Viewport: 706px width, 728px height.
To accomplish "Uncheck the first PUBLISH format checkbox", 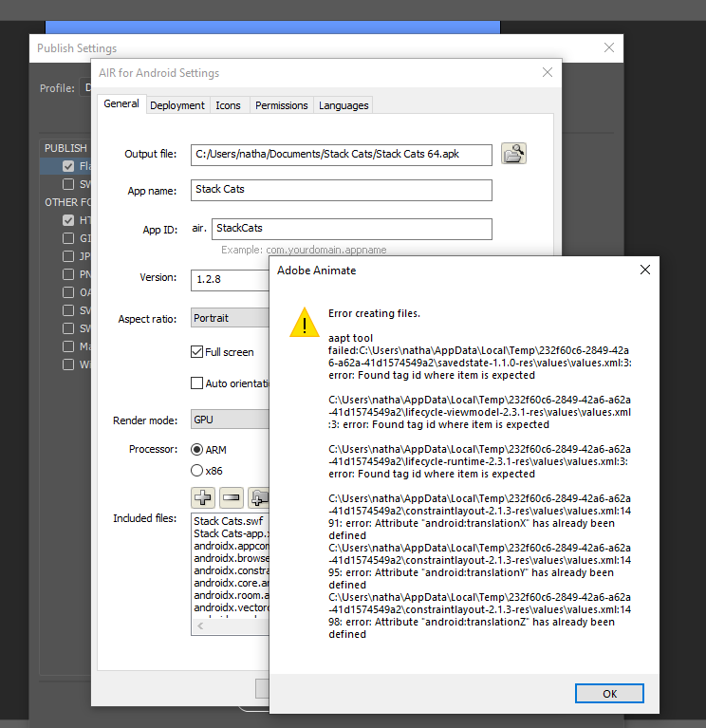I will [68, 166].
